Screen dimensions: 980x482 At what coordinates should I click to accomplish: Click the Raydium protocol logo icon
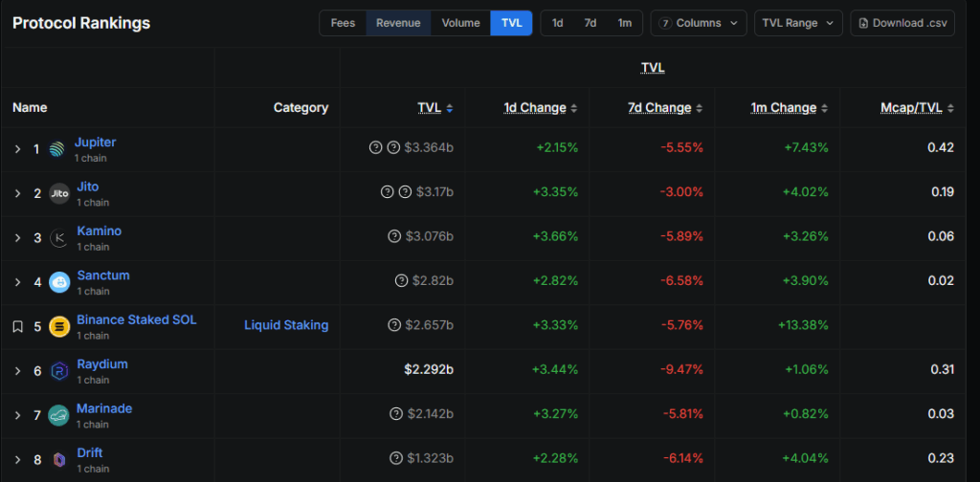[59, 371]
